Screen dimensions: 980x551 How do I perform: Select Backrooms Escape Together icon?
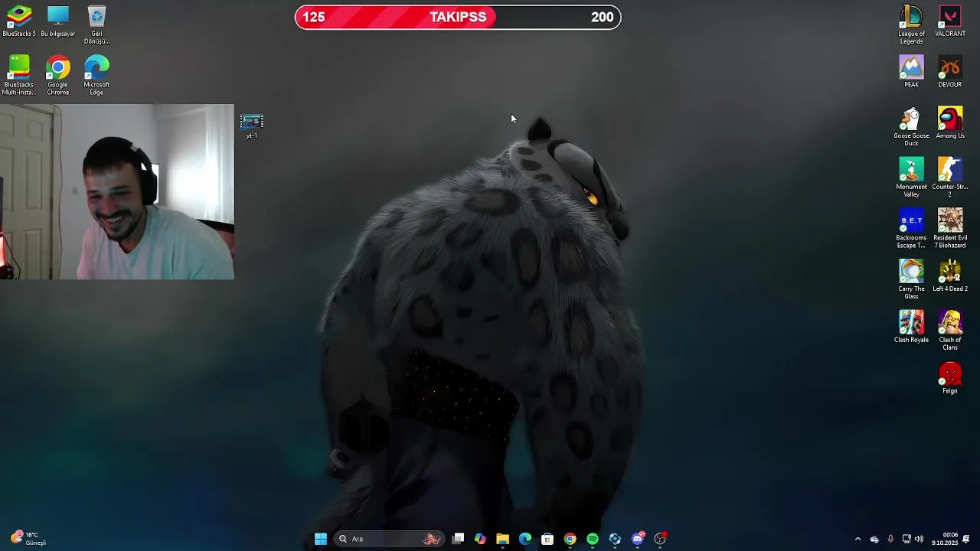911,229
